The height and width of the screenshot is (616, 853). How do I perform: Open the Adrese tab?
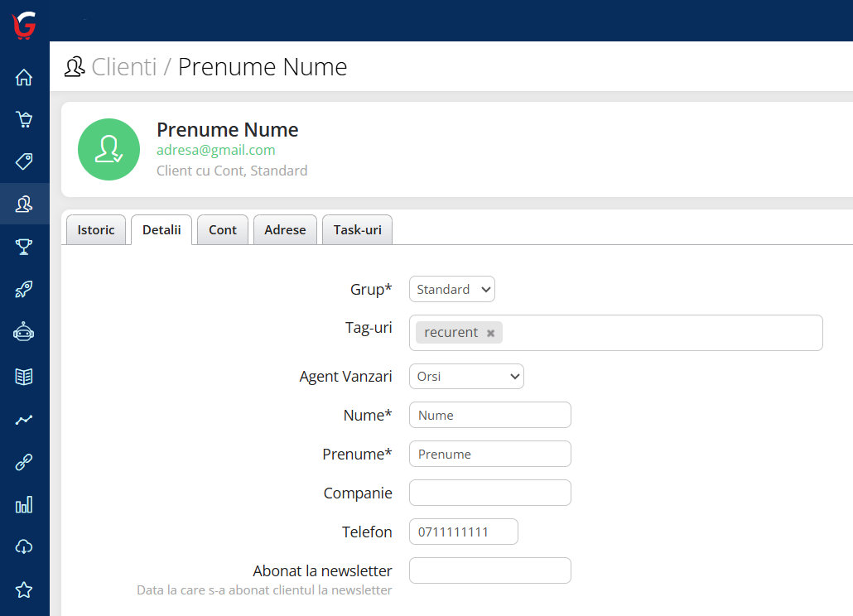click(285, 230)
